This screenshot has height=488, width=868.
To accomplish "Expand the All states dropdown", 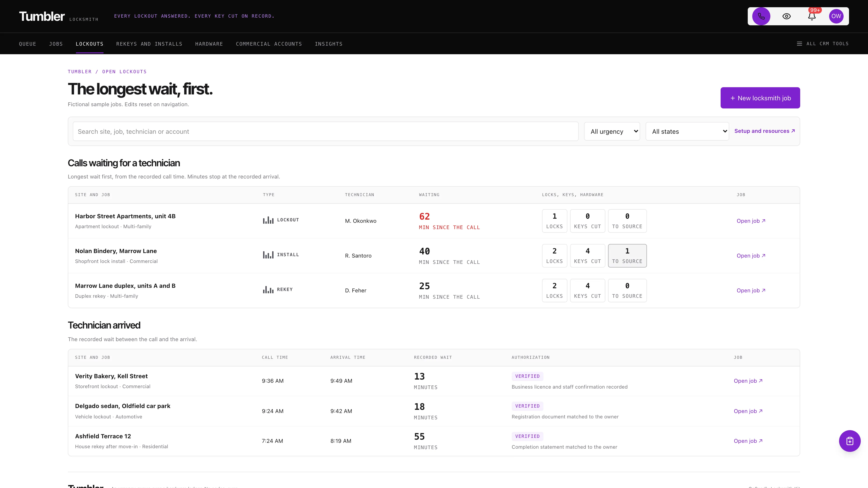I will (687, 131).
